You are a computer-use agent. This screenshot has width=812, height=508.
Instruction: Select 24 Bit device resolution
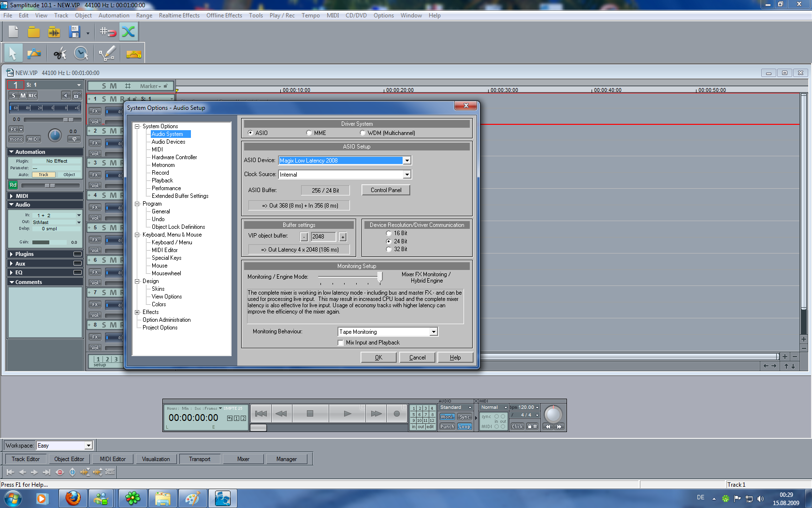pos(389,241)
